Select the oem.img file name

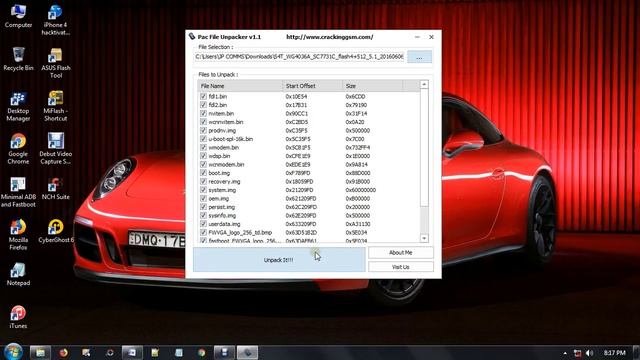click(218, 198)
